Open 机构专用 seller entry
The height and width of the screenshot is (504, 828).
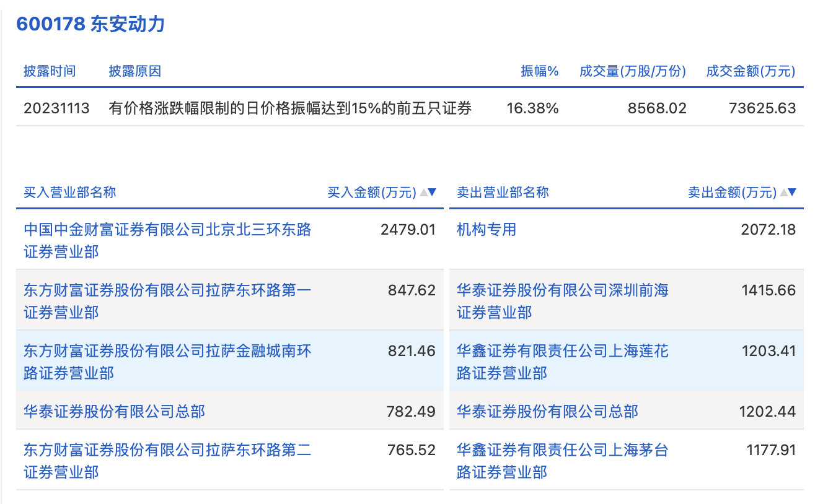(x=487, y=230)
